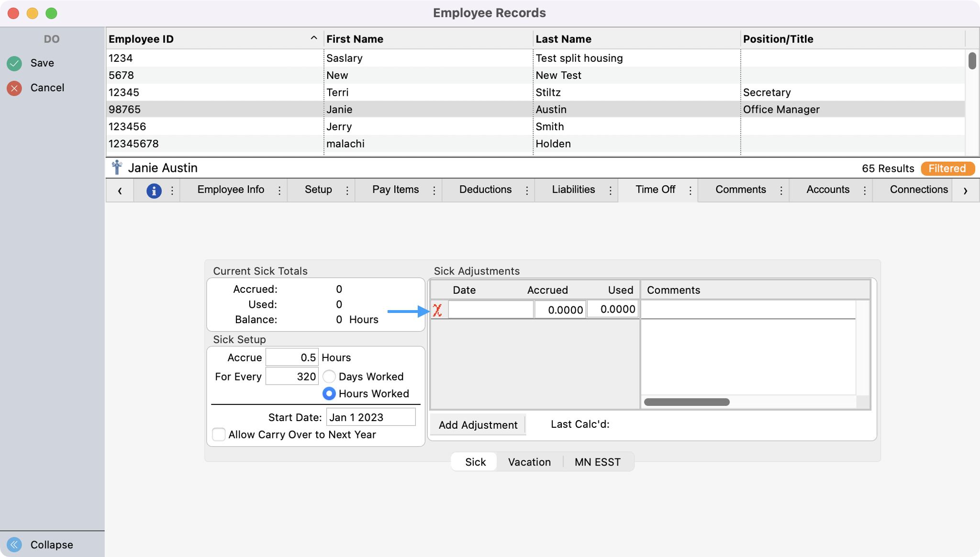
Task: Select the Hours Worked radio button
Action: coord(329,394)
